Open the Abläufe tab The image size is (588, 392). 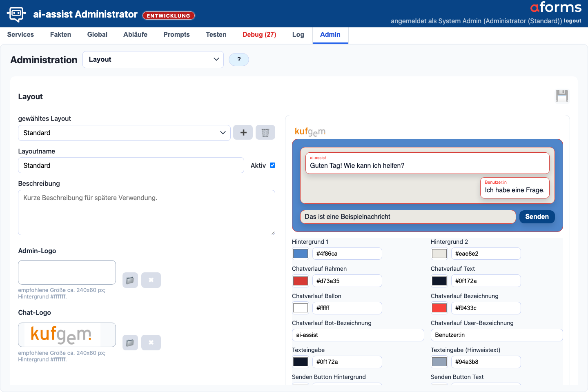[135, 35]
